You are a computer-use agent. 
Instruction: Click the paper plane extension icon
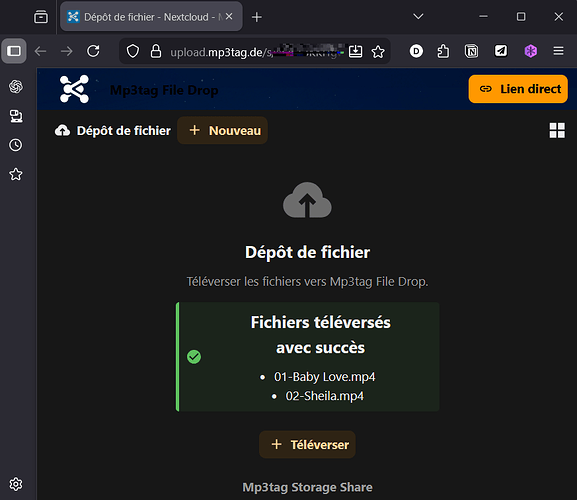[500, 51]
